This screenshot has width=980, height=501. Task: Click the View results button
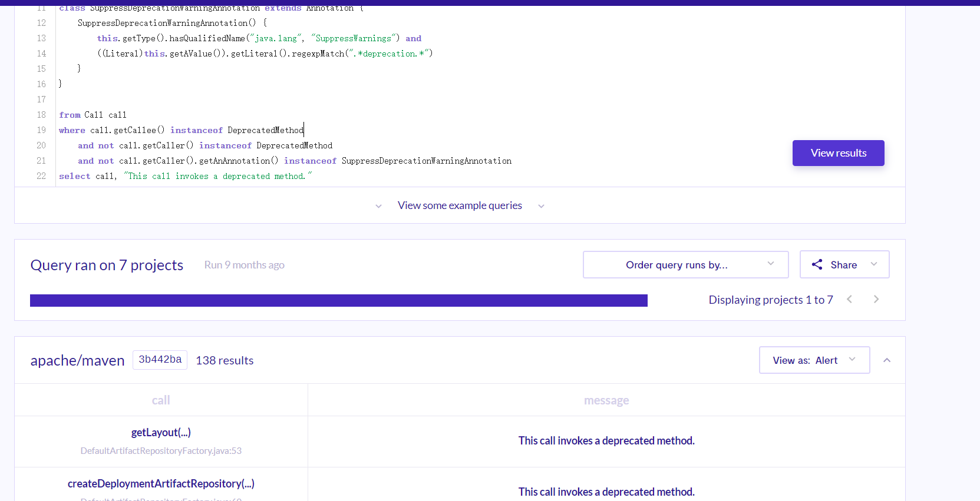click(x=838, y=153)
